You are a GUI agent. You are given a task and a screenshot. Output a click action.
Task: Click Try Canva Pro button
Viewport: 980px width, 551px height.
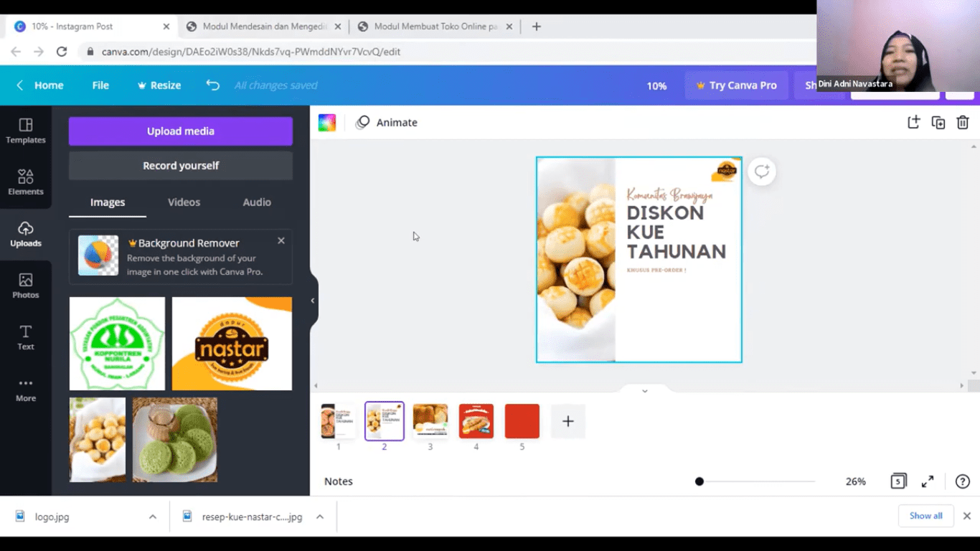click(x=736, y=85)
